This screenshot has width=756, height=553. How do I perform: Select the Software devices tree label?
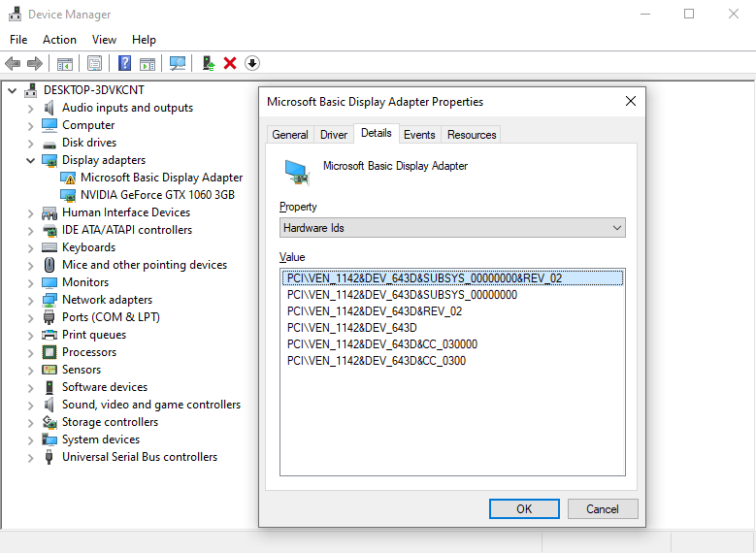coord(105,387)
